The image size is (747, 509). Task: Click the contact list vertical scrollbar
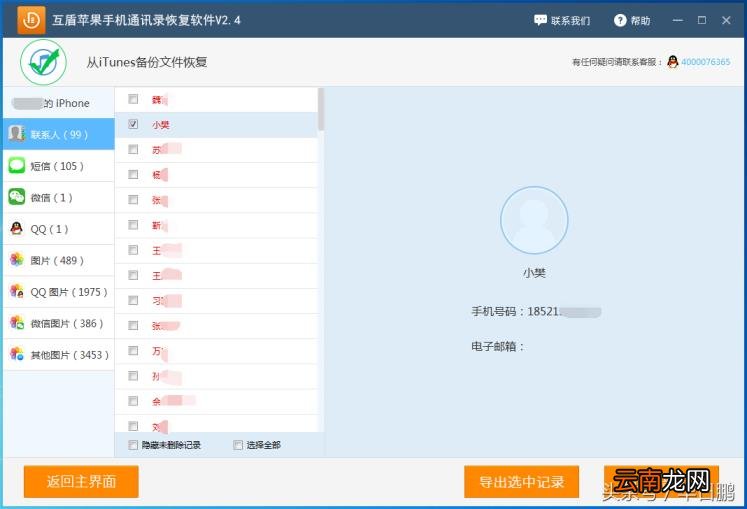(321, 110)
